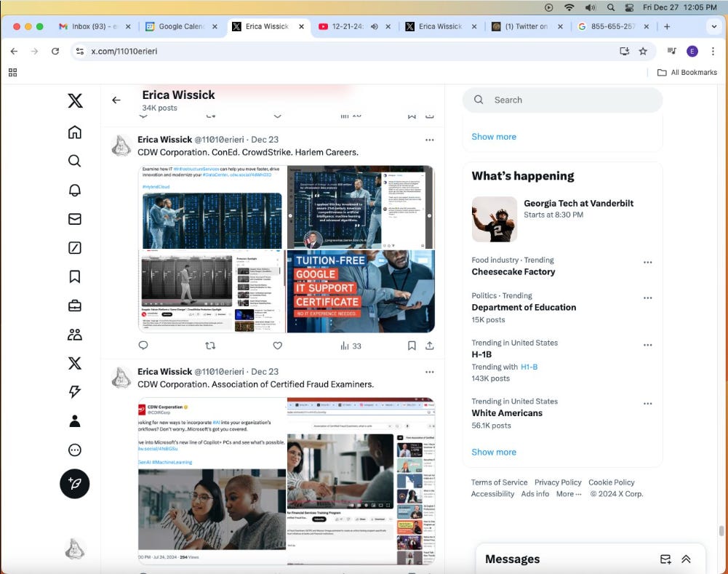
Task: Open Georgia Tech at Vanderbilt event
Action: 562,219
